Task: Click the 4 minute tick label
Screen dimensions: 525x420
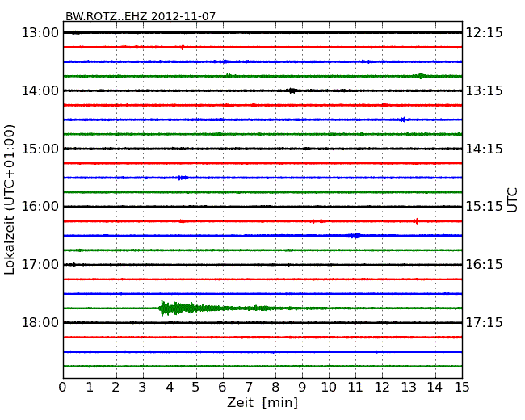Action: pyautogui.click(x=170, y=388)
